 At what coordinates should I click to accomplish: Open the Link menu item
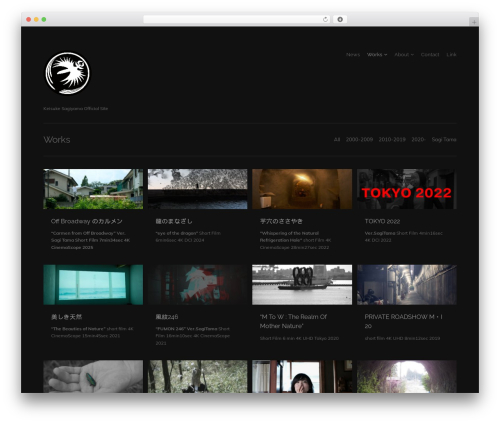coord(451,55)
